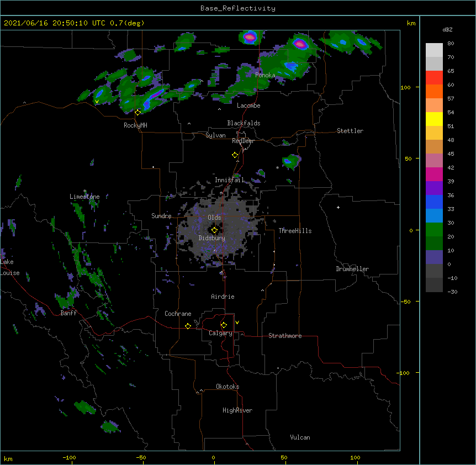Click the Didsbury city label

pyautogui.click(x=212, y=238)
